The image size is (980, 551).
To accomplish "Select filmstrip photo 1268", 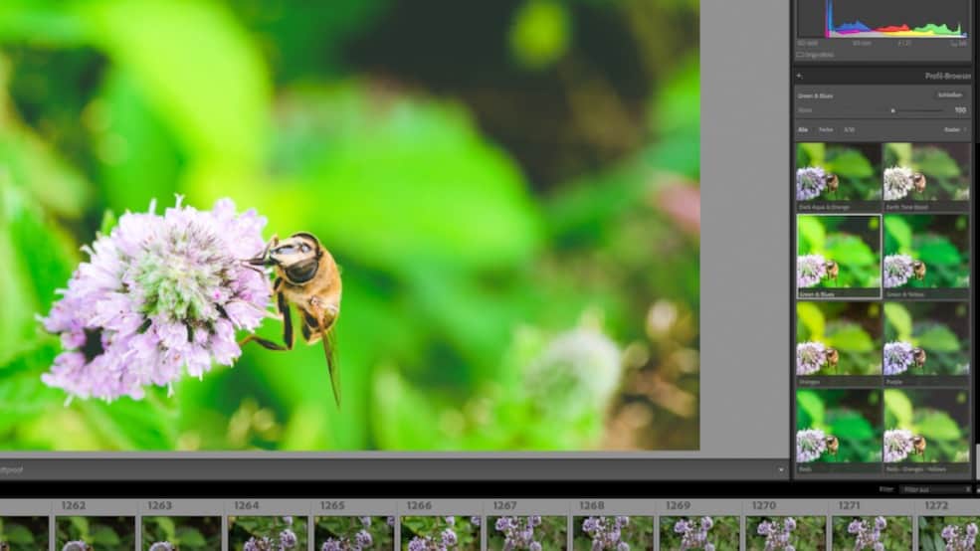I will coord(613,533).
